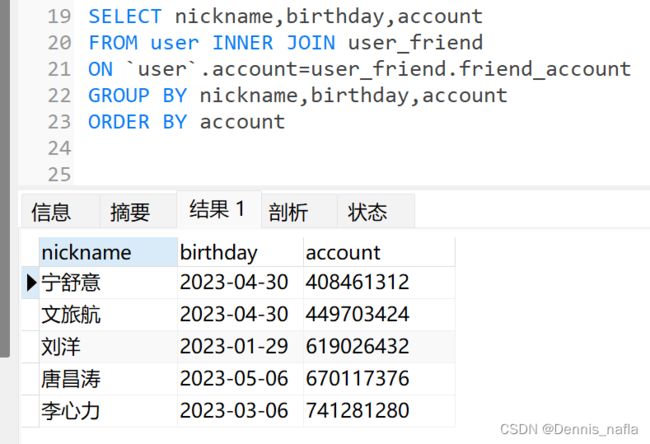Select the 文旅航 nickname cell
The height and width of the screenshot is (444, 650).
108,315
